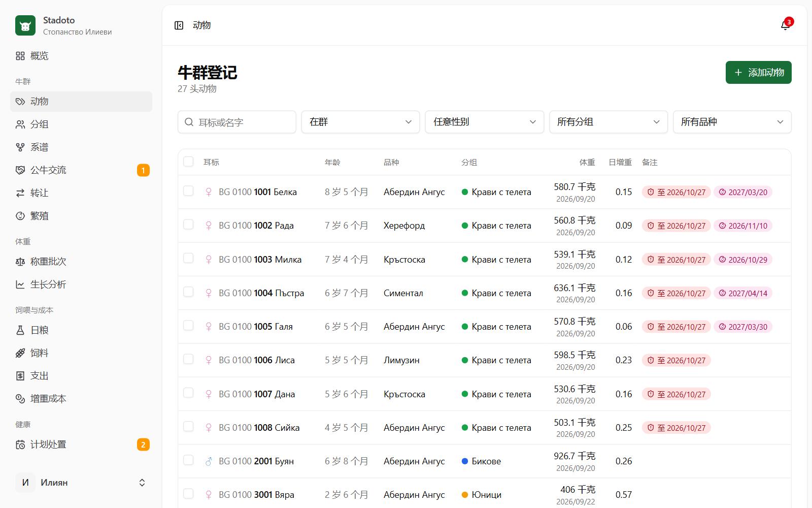The image size is (812, 508).
Task: Click the 转让 transfer arrows icon
Action: point(20,193)
